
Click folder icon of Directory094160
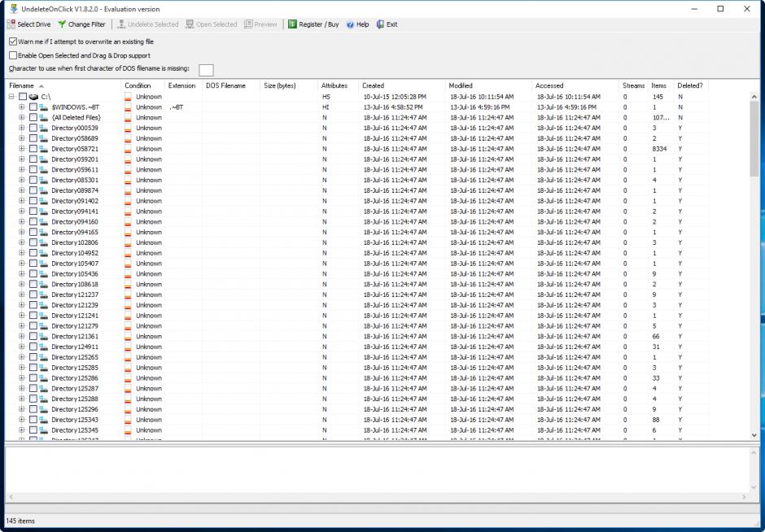[x=44, y=221]
